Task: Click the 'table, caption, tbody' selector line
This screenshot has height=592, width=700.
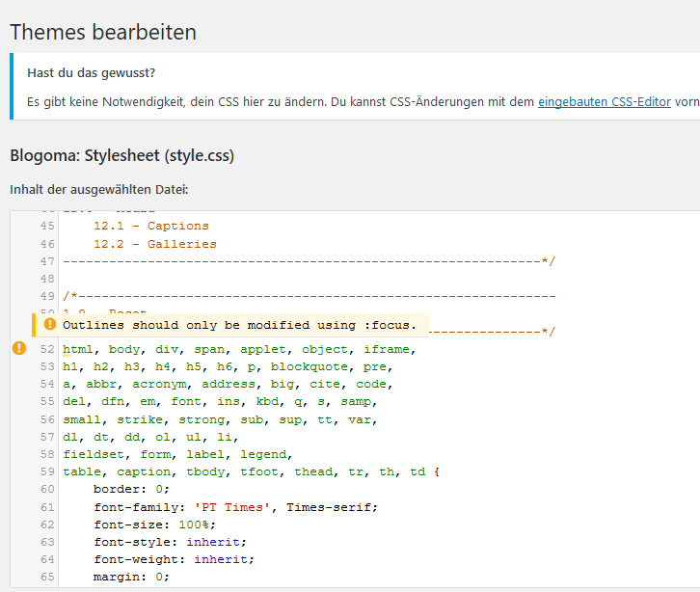Action: pos(251,472)
